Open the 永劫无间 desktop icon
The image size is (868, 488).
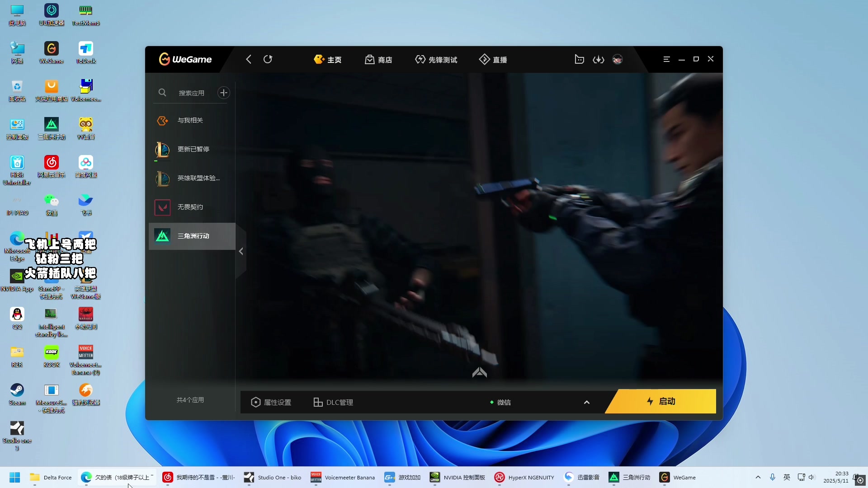(86, 318)
